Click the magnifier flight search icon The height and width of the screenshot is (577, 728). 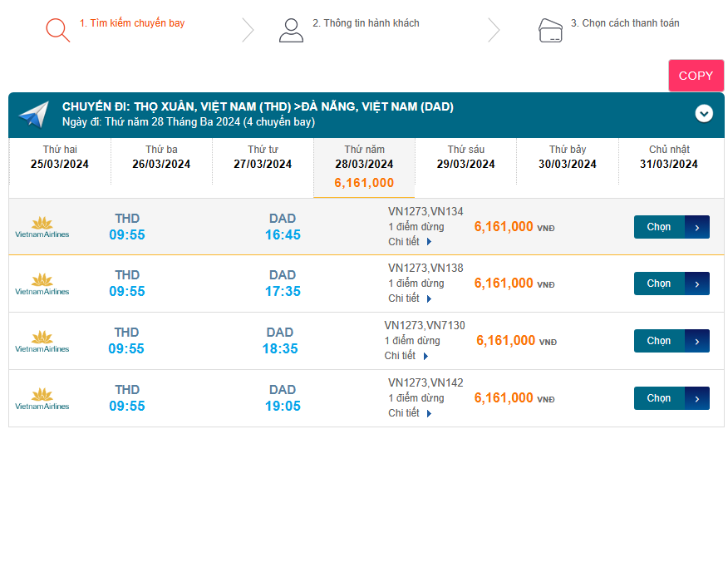[57, 29]
